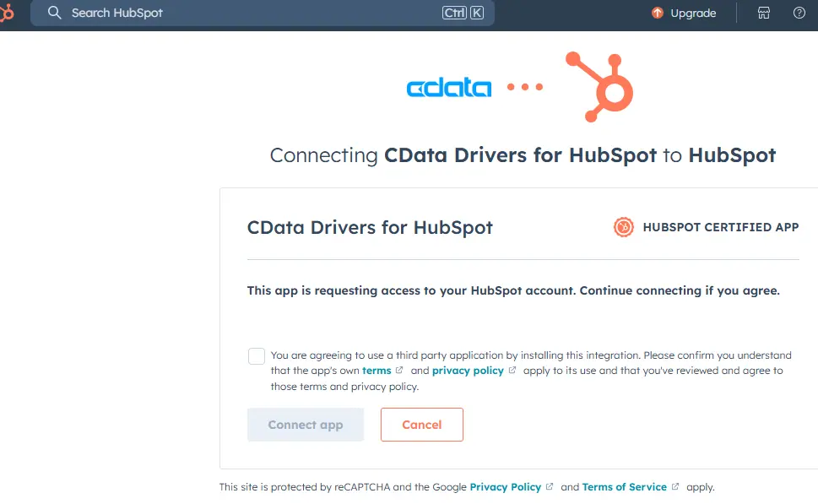
Task: Open the help question mark icon
Action: [x=799, y=13]
